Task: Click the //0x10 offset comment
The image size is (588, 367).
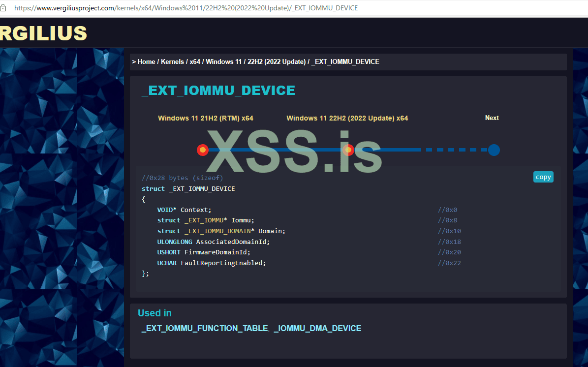Action: tap(449, 231)
